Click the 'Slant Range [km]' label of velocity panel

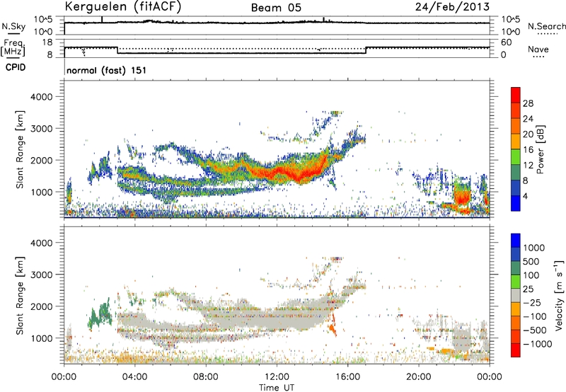(20, 295)
